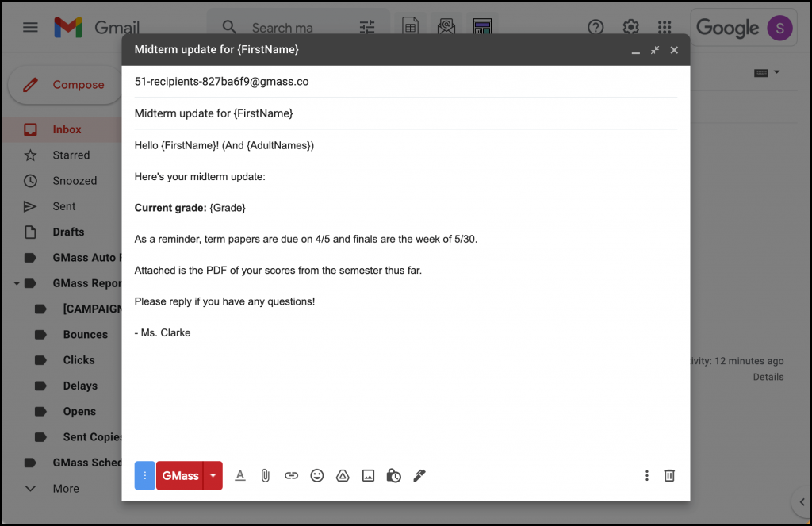The width and height of the screenshot is (812, 526).
Task: Toggle the text formatting options bar
Action: point(240,475)
